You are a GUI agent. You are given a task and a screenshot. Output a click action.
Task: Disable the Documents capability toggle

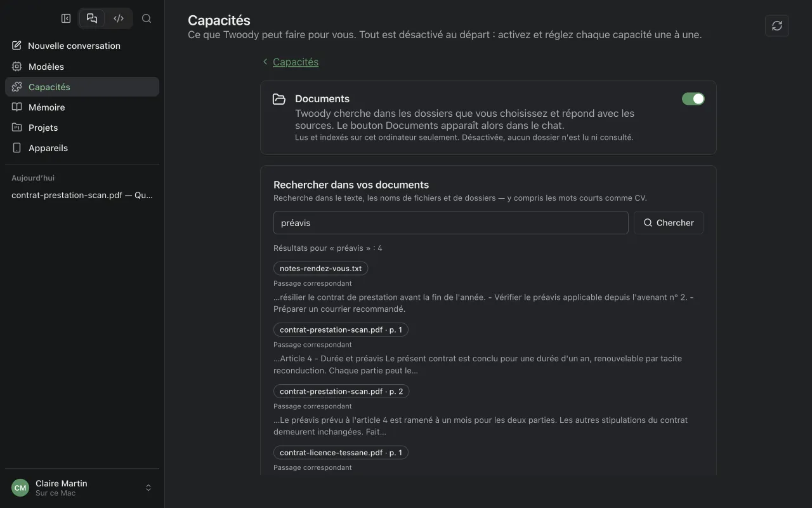point(693,98)
